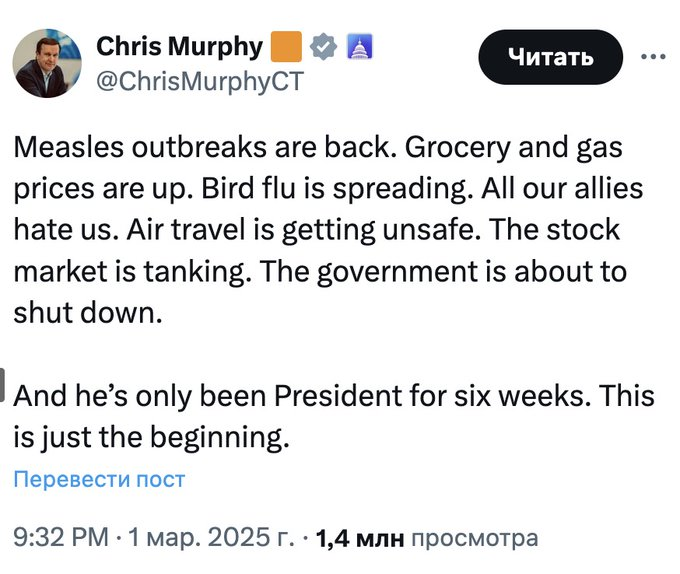The image size is (680, 574).
Task: Click the bold 1,4 млн view count
Action: point(359,538)
